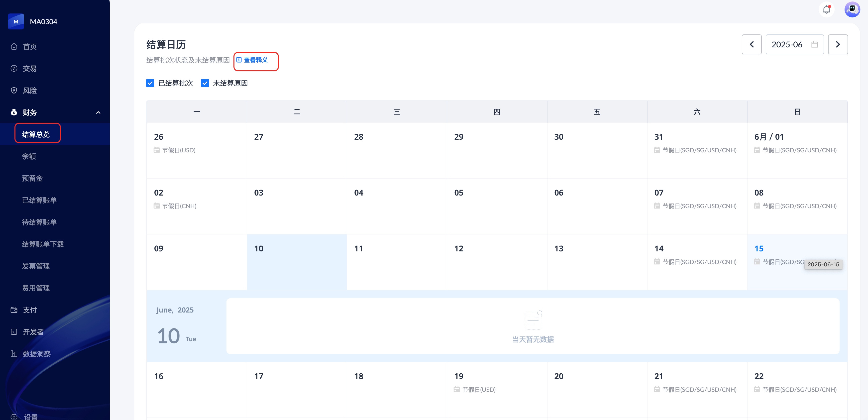Click the wallet icon beside 支付
Image resolution: width=868 pixels, height=420 pixels.
pos(14,310)
